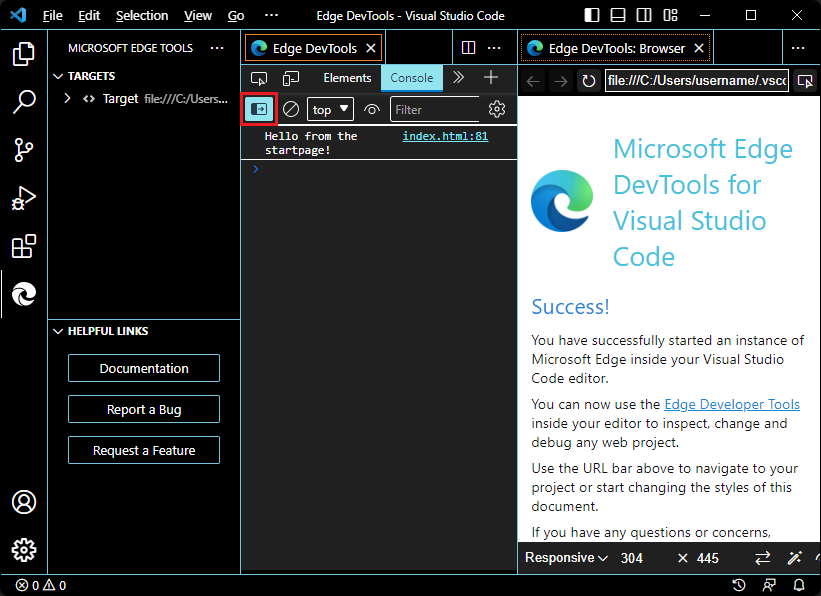Open the Extensions view in the sidebar
Viewport: 821px width, 596px height.
23,246
